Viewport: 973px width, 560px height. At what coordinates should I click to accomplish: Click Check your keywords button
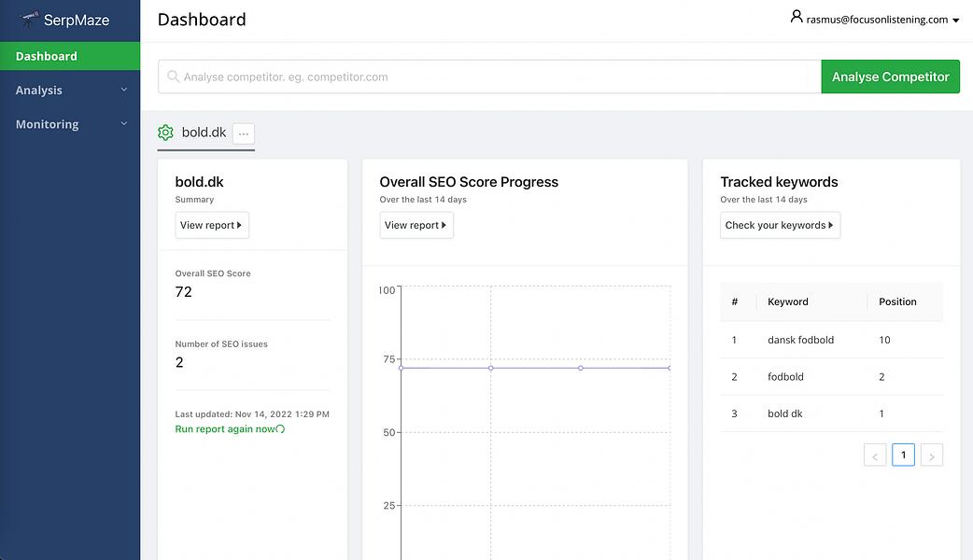point(780,225)
